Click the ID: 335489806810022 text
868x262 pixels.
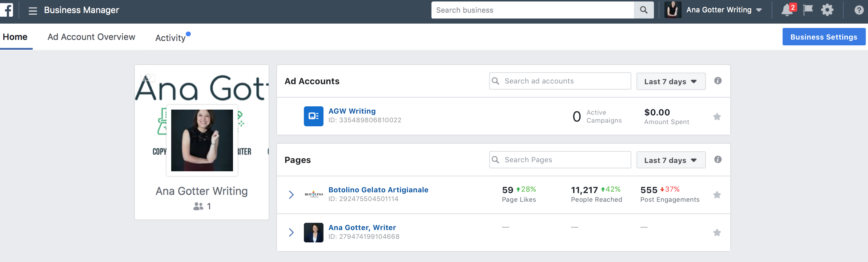click(x=365, y=120)
